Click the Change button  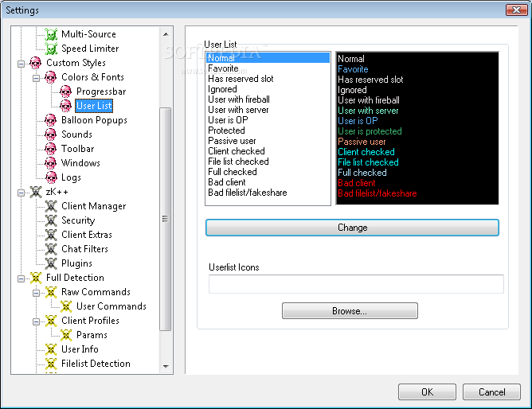352,228
